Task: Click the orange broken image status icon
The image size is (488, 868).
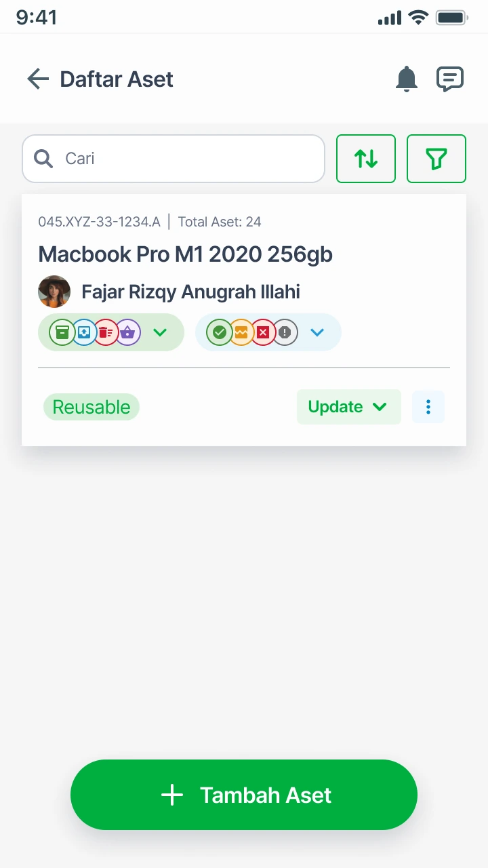Action: [x=241, y=332]
